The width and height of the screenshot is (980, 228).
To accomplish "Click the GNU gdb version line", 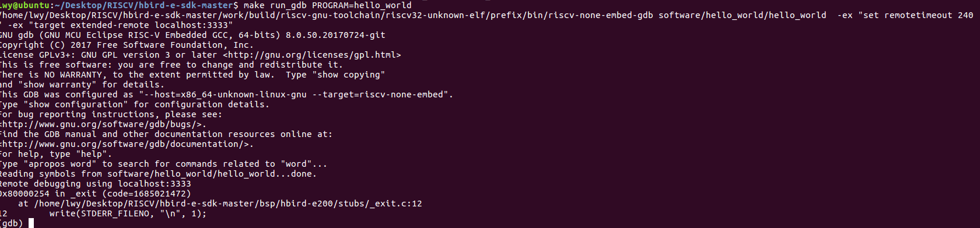I will [192, 35].
